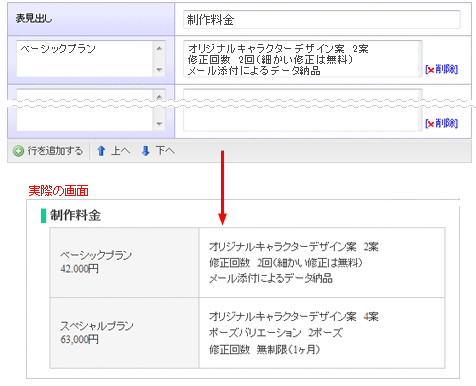This screenshot has height=386, width=476.
Task: Click オリジナルキャラクターデザイン案 4案 text
Action: coord(294,316)
